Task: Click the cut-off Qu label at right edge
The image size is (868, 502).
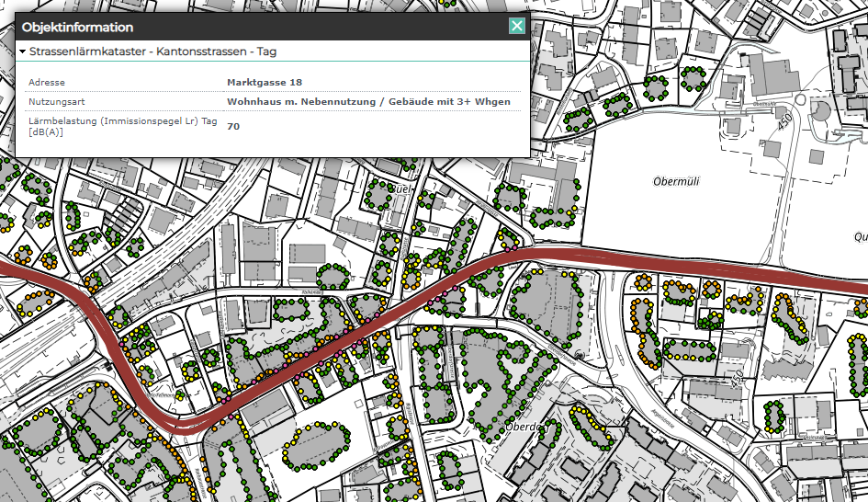Action: 860,234
